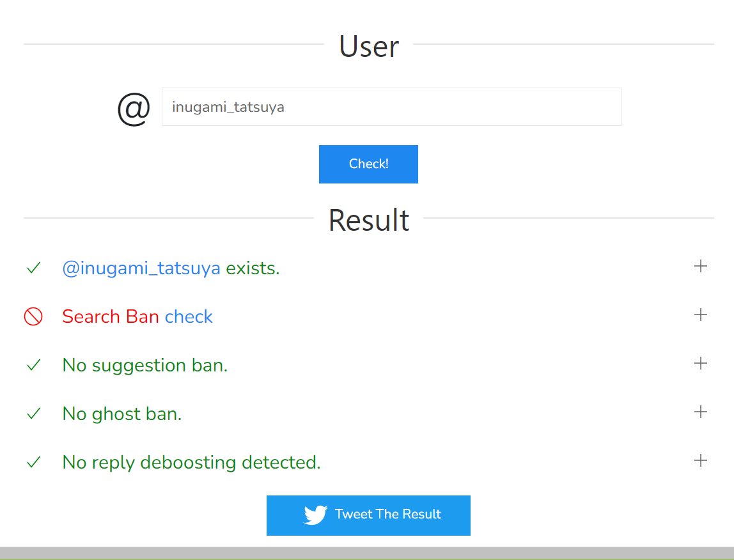Click the checkmark beside No reply deboosting
Screen dimensions: 734x560
[34, 462]
